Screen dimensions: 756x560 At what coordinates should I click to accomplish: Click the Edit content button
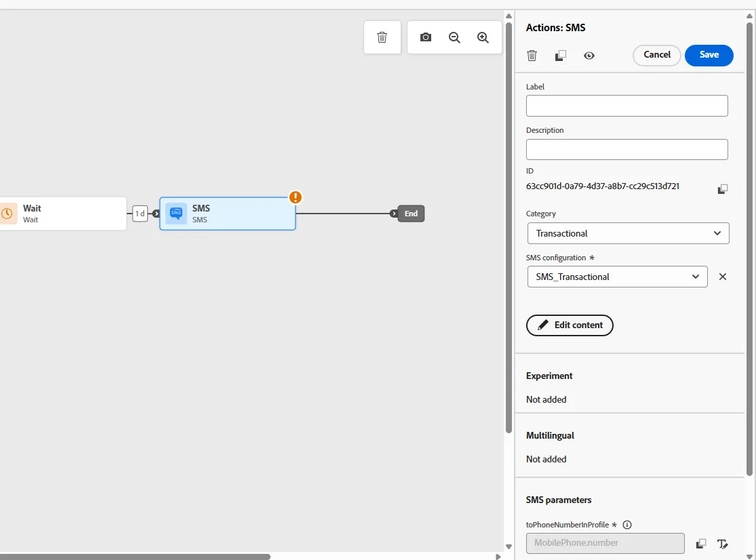click(x=570, y=325)
